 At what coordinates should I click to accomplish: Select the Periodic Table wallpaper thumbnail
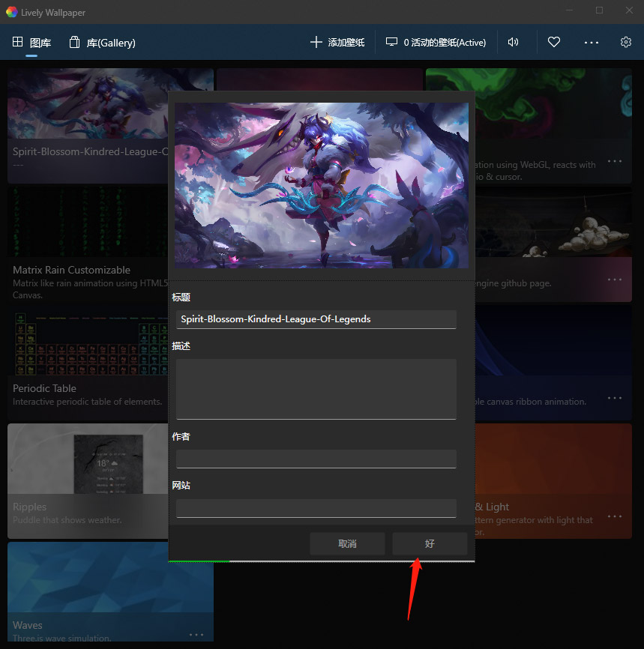click(x=88, y=340)
